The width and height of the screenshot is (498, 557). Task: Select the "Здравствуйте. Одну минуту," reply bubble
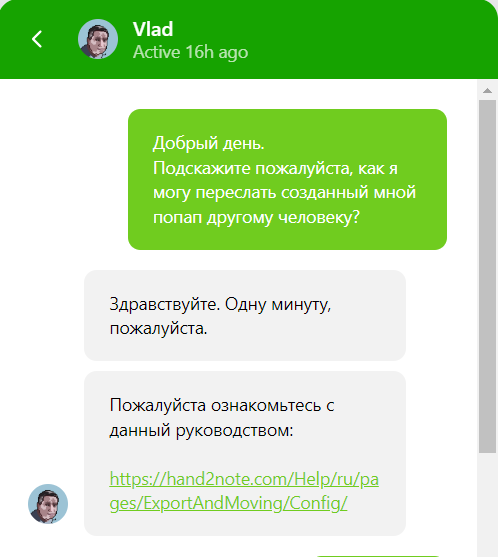pyautogui.click(x=245, y=315)
